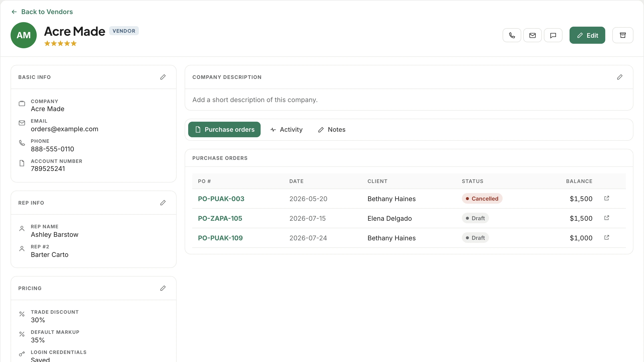Click the company description placeholder text
Screen dimensions: 644x362
pos(255,100)
